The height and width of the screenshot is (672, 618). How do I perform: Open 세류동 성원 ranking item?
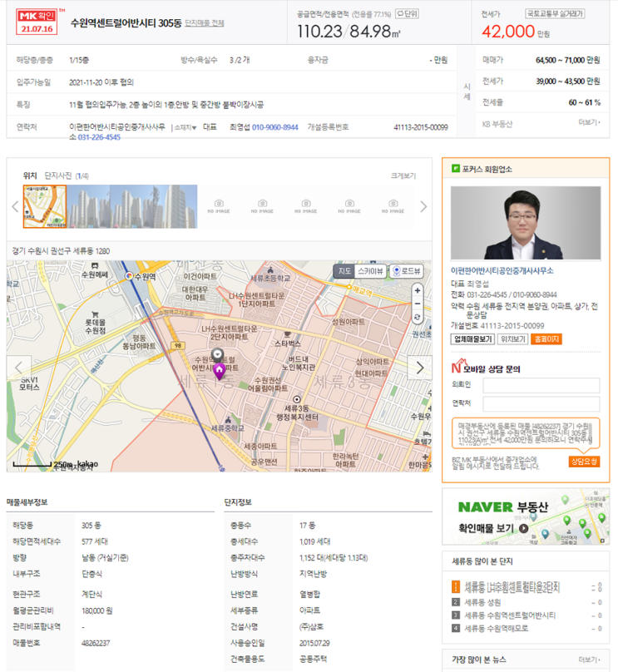coord(482,602)
